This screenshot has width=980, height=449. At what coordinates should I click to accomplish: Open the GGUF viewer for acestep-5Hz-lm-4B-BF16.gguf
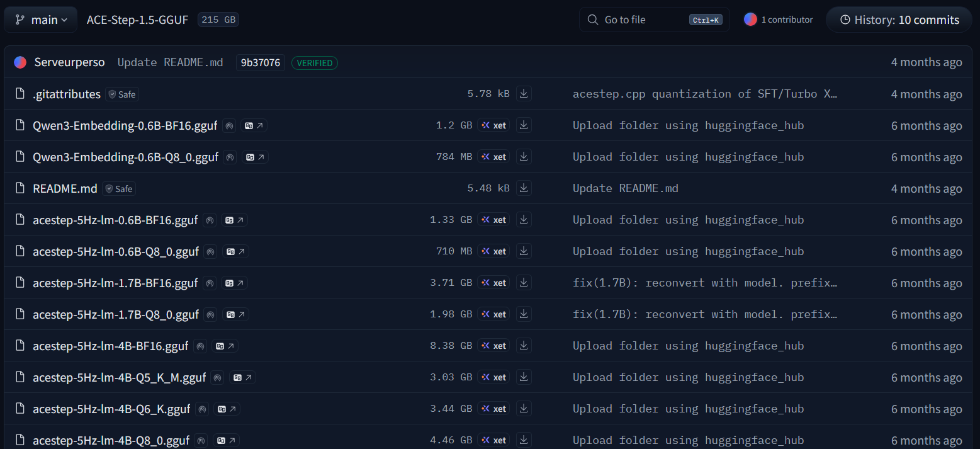tap(225, 346)
